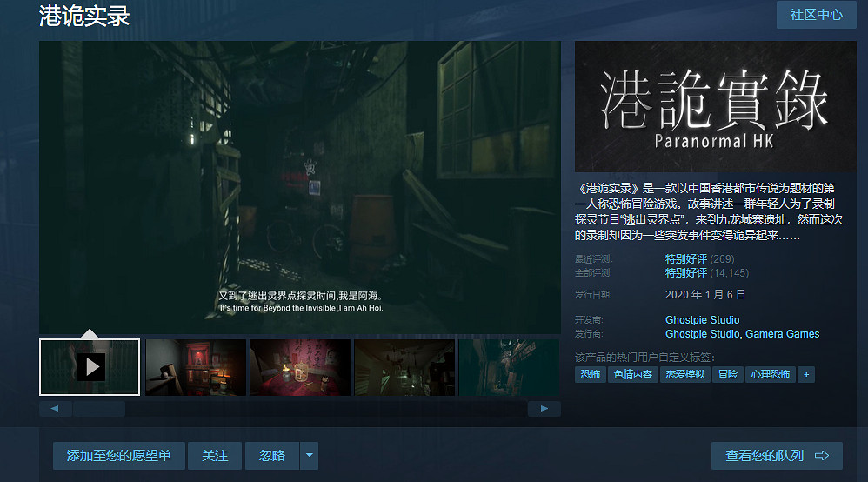Viewport: 868px width, 482px height.
Task: Select second screenshot thumbnail with red shrine
Action: (195, 366)
